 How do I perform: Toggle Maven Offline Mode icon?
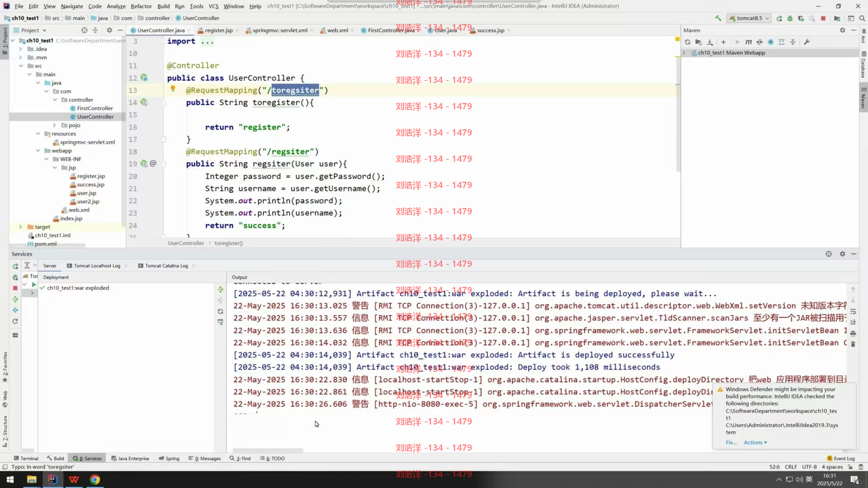click(759, 42)
